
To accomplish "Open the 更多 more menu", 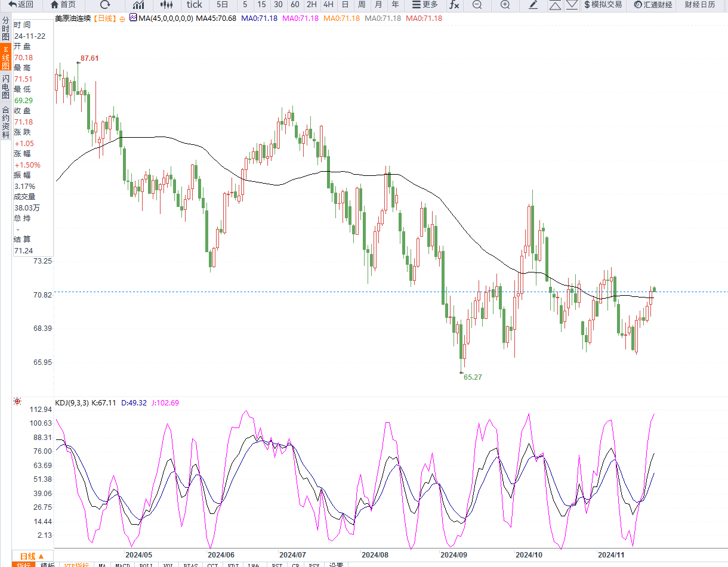I will click(x=425, y=5).
